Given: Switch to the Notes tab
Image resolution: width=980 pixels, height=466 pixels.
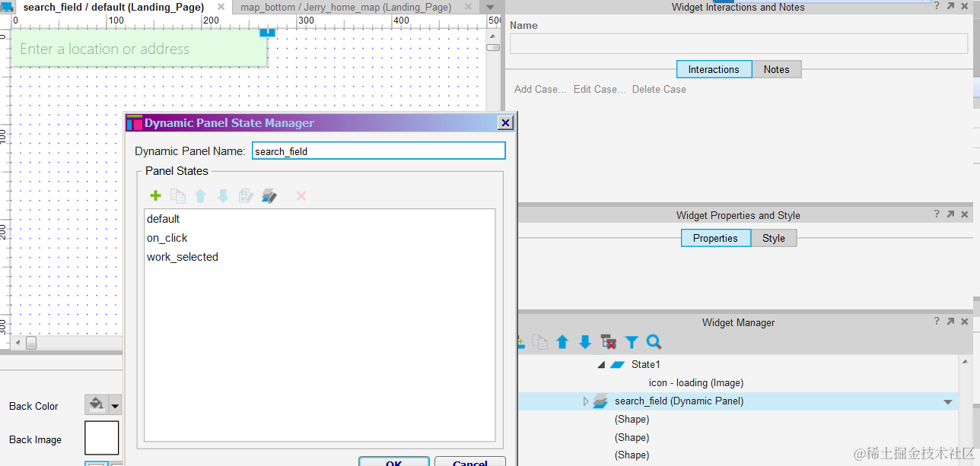Looking at the screenshot, I should pos(775,69).
